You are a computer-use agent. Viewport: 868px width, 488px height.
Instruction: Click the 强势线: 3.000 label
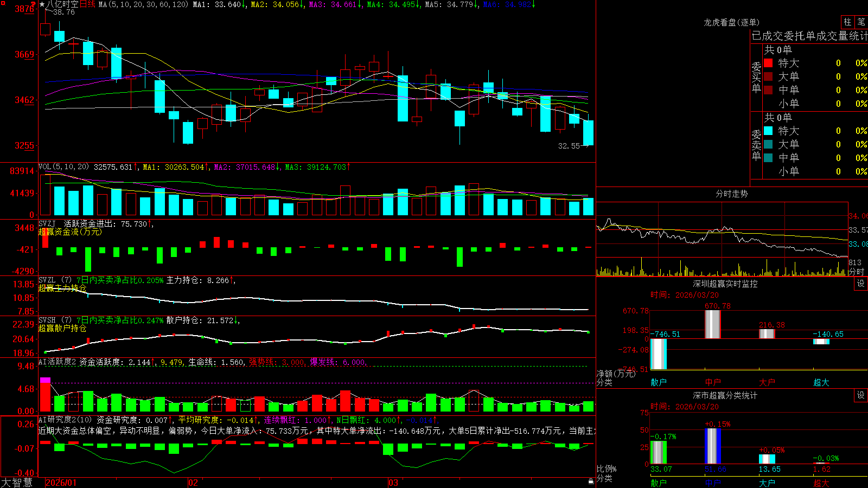[x=277, y=362]
